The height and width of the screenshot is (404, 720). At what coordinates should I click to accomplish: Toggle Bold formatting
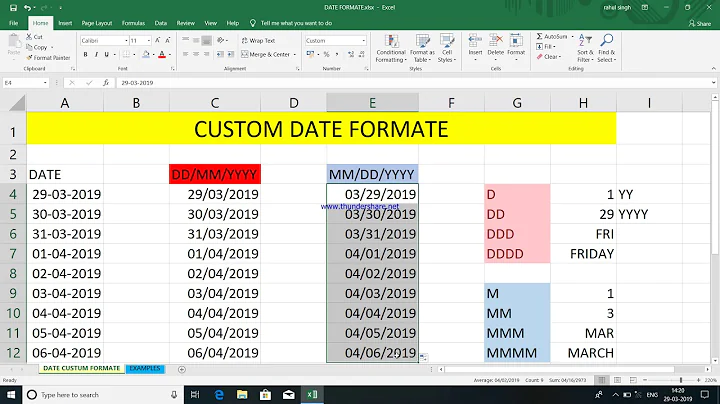click(x=85, y=54)
